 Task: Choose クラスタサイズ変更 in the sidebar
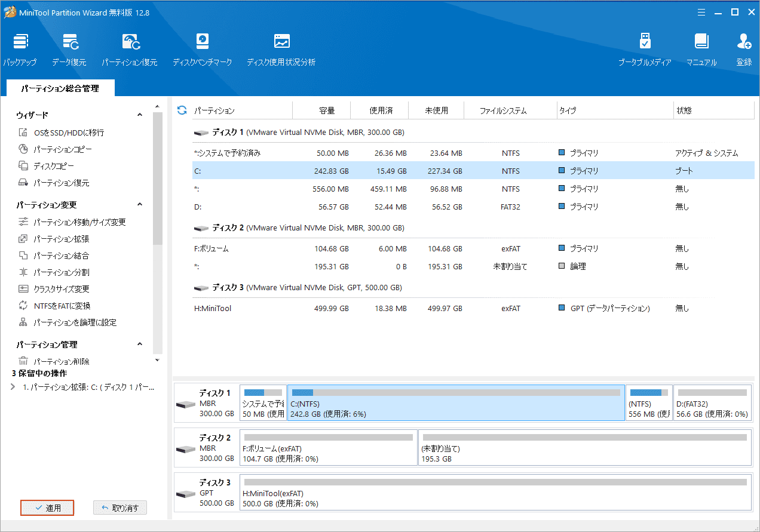click(x=54, y=289)
